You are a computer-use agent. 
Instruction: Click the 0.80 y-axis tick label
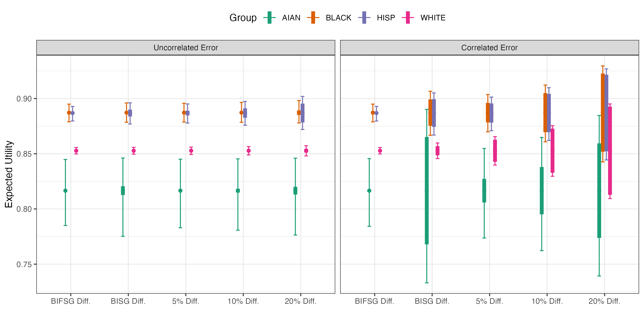24,209
